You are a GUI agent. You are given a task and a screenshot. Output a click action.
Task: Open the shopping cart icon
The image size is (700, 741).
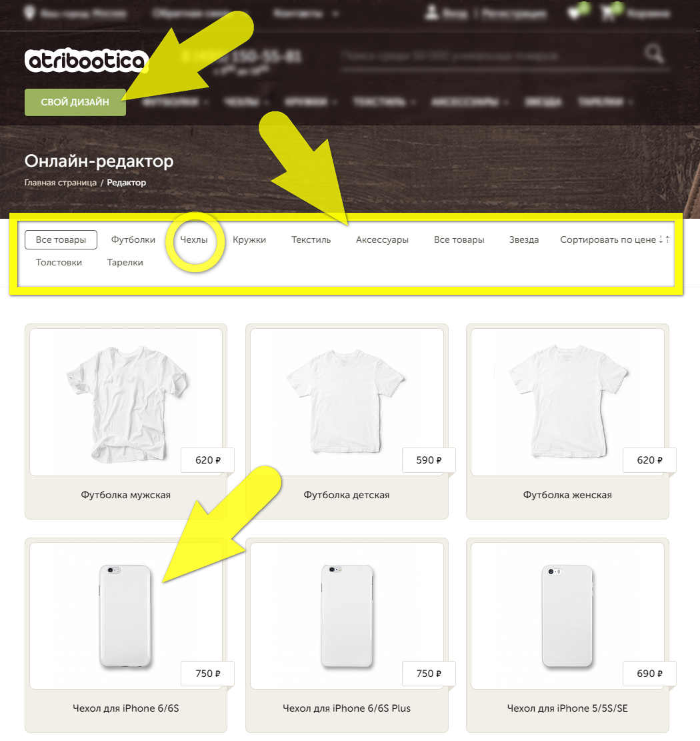pos(609,13)
